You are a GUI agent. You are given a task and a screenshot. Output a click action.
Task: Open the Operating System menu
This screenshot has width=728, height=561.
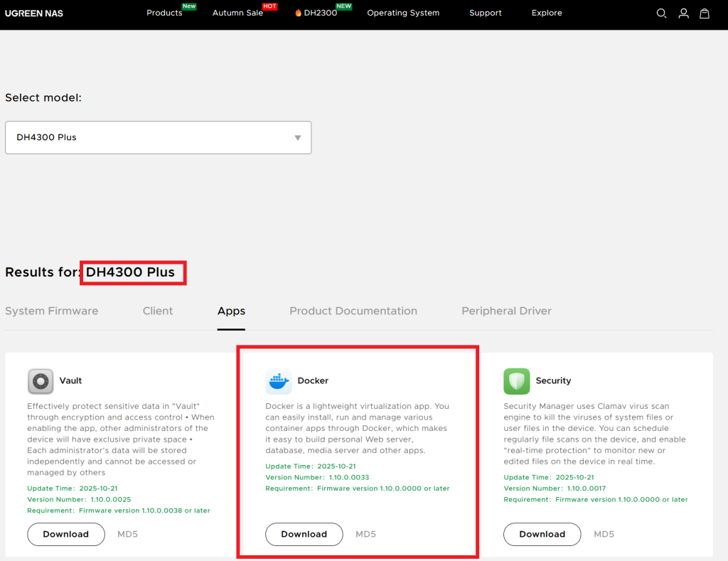click(403, 13)
